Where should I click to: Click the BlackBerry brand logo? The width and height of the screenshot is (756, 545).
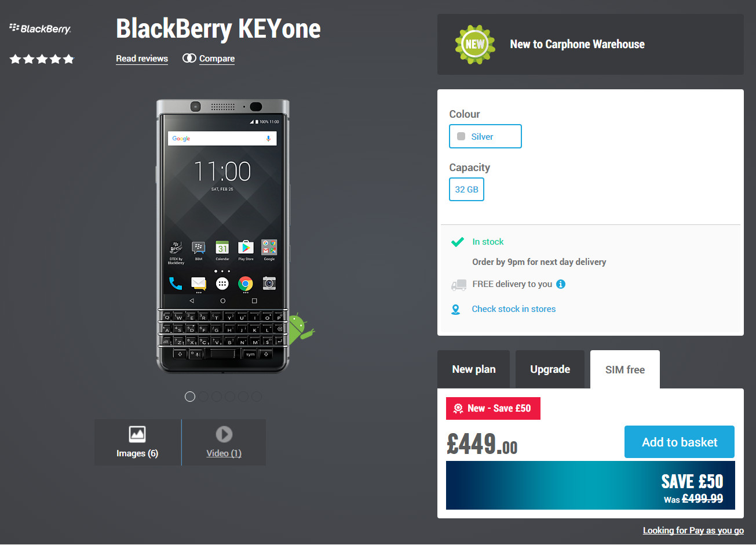pos(40,28)
